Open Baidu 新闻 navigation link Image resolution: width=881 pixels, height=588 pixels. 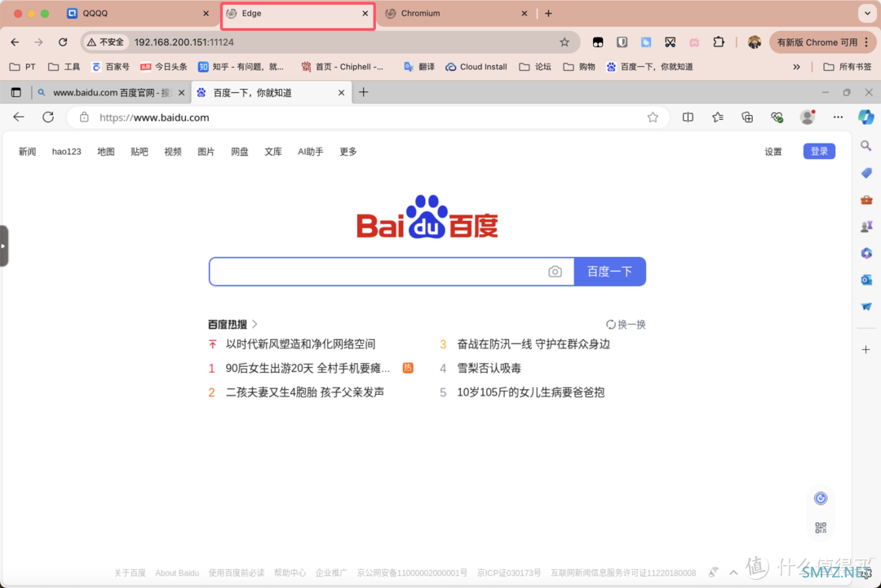27,152
